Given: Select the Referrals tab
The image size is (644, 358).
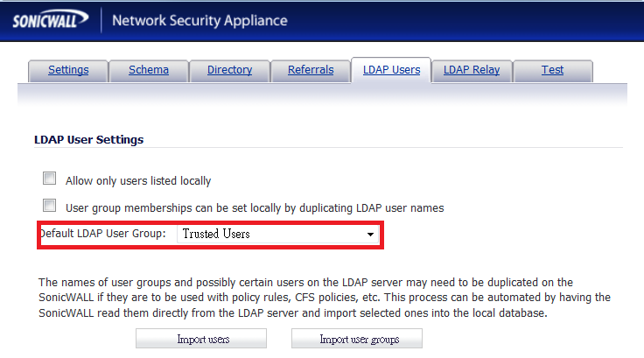Looking at the screenshot, I should [x=311, y=70].
